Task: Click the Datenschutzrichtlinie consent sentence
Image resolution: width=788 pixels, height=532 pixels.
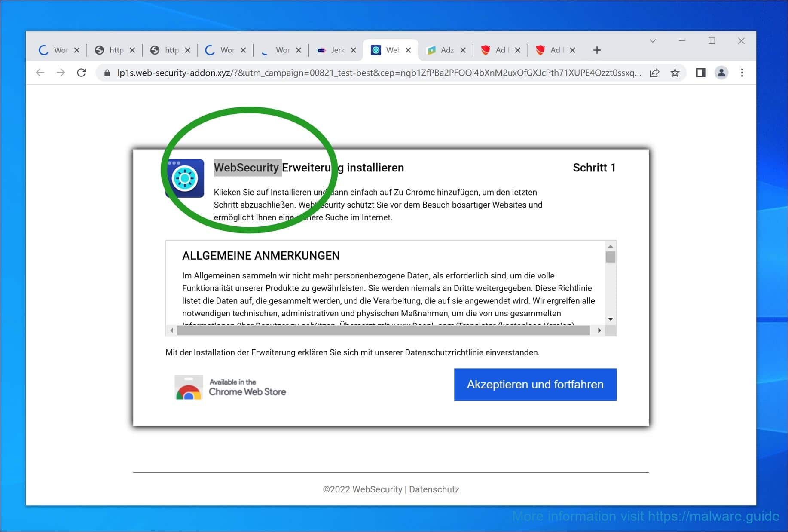Action: click(352, 352)
